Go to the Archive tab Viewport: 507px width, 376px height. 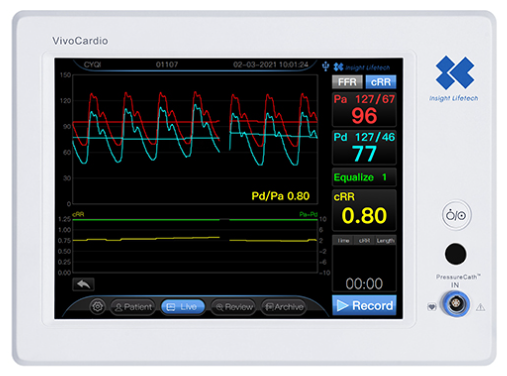tap(284, 307)
